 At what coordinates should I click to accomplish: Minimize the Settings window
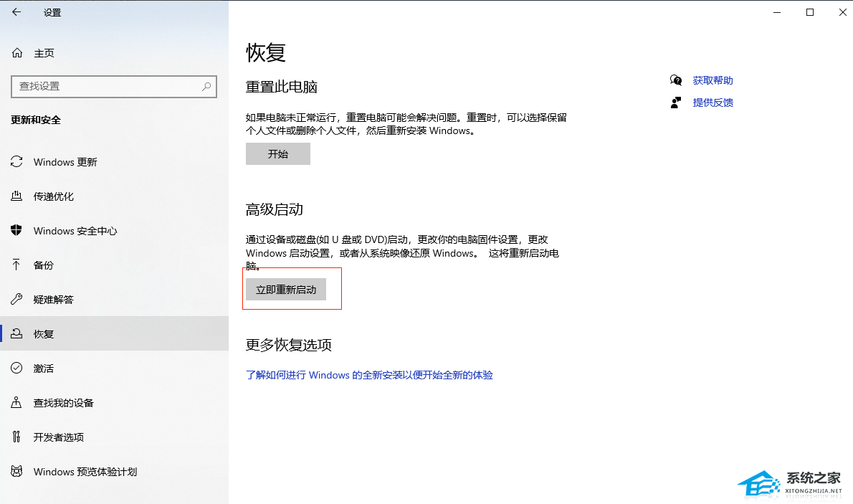(777, 12)
